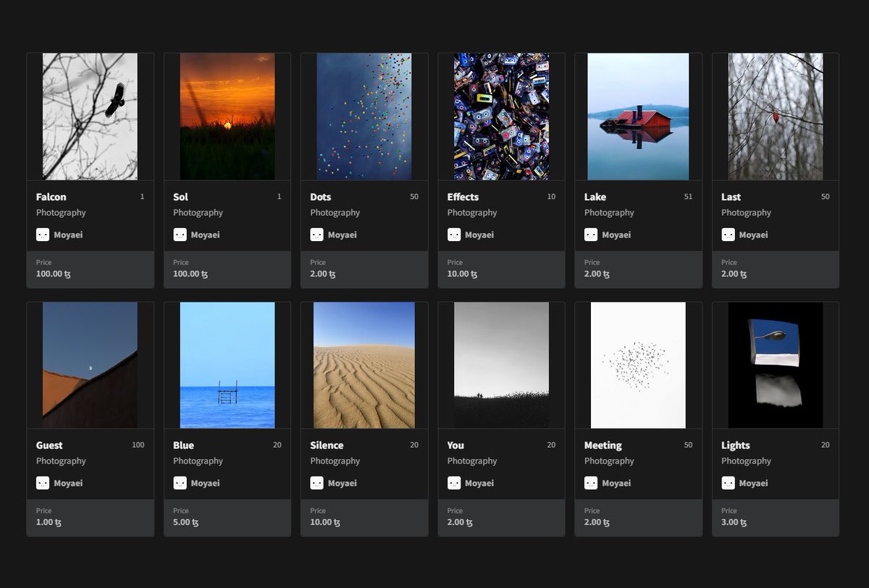This screenshot has height=588, width=869.
Task: Open the Guest moon thumbnail
Action: coord(90,365)
